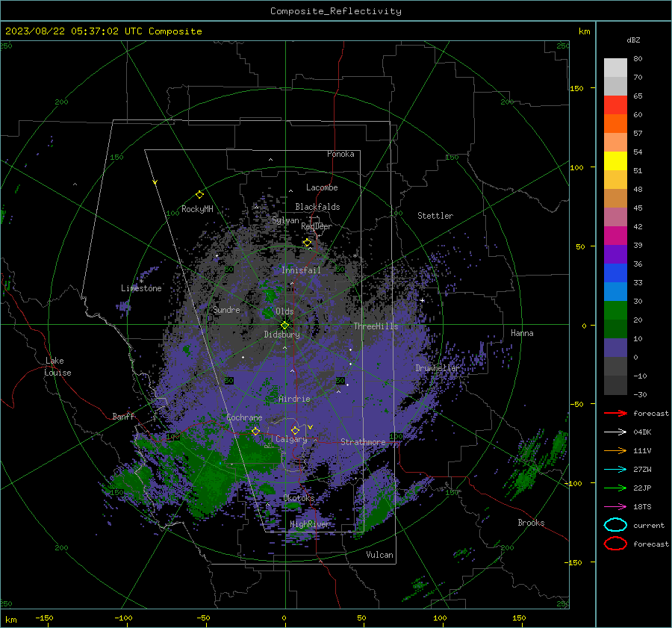Viewport: 672px width, 628px height.
Task: Click the Blackfalds city label
Action: pyautogui.click(x=317, y=207)
